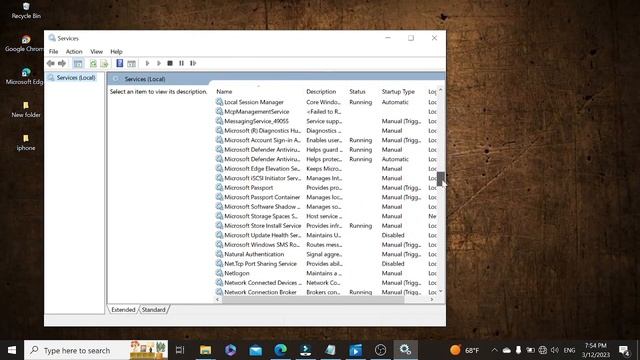Click the Export List toolbar icon
640x360 pixels.
pyautogui.click(x=104, y=63)
